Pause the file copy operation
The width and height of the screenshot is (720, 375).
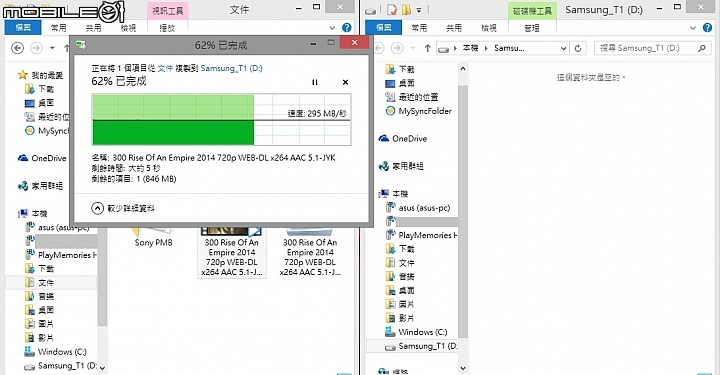pos(315,82)
